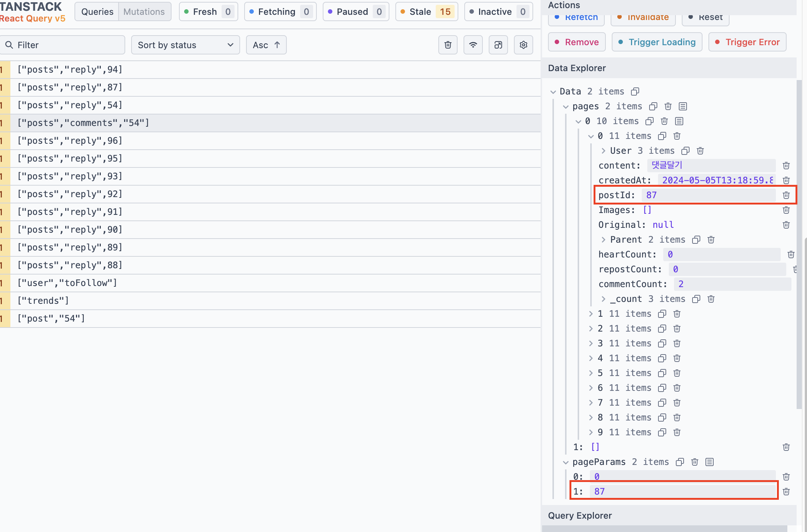
Task: Delete the Original null field
Action: (x=786, y=225)
